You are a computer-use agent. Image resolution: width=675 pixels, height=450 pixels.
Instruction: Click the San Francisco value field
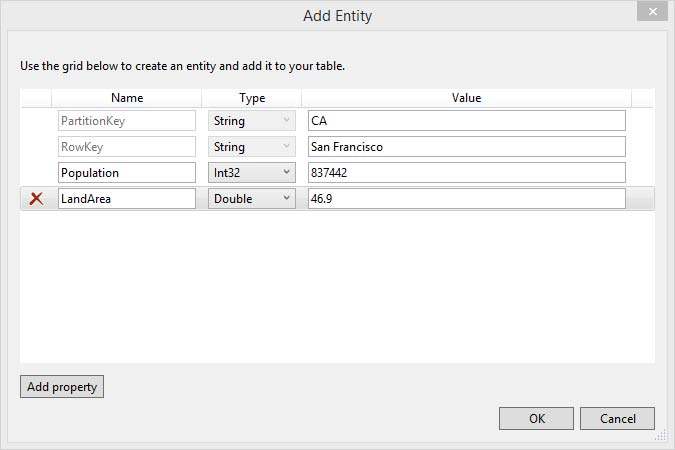tap(466, 147)
